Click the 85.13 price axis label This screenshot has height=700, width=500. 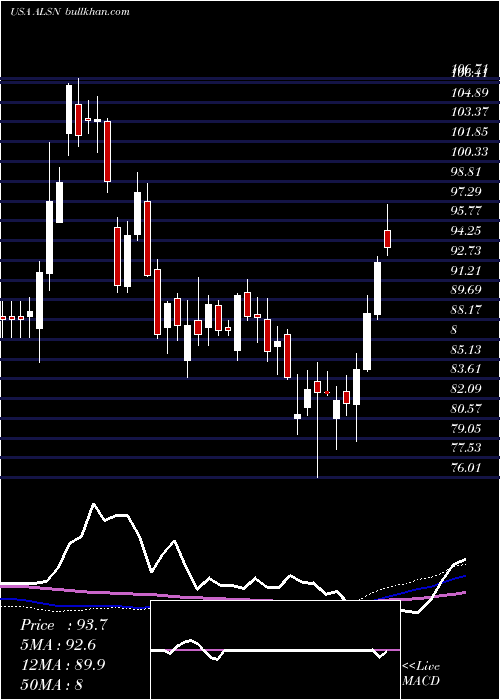click(x=468, y=350)
